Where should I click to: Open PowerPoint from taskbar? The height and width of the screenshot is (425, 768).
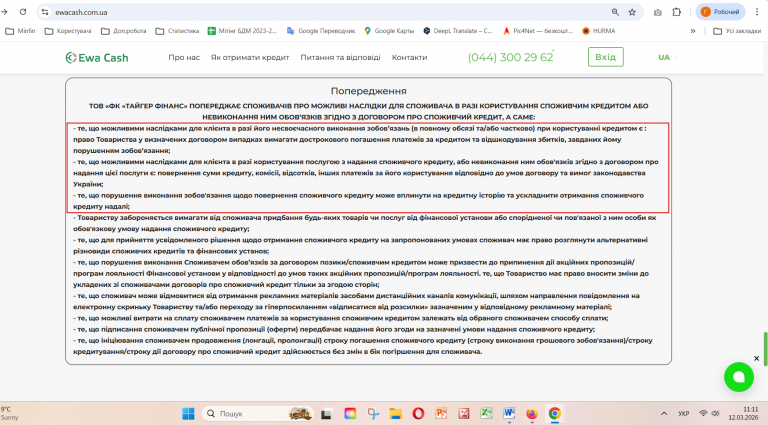point(441,414)
